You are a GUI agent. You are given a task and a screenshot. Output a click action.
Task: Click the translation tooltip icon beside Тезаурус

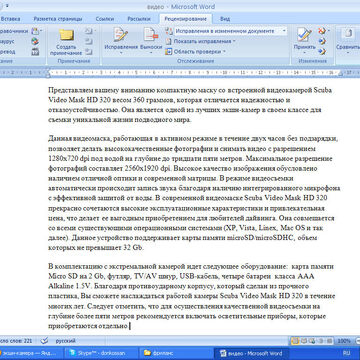(x=35, y=41)
